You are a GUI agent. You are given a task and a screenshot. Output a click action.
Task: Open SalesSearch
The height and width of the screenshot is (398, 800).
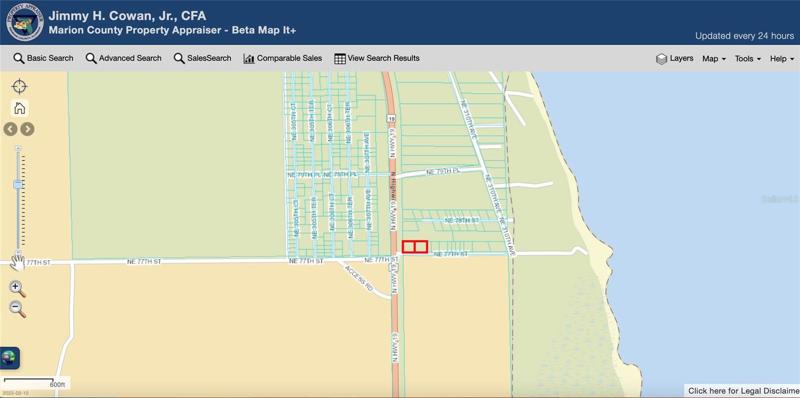(x=203, y=58)
